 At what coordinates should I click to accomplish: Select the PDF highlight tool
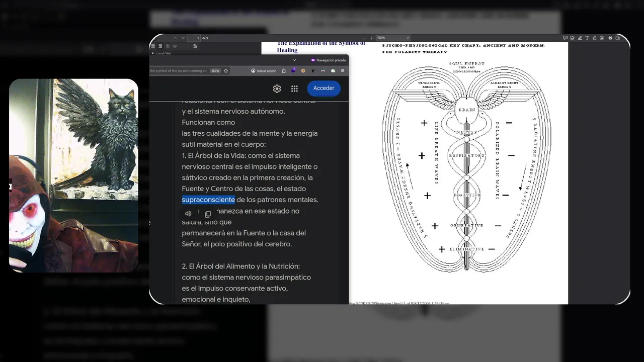coord(580,38)
